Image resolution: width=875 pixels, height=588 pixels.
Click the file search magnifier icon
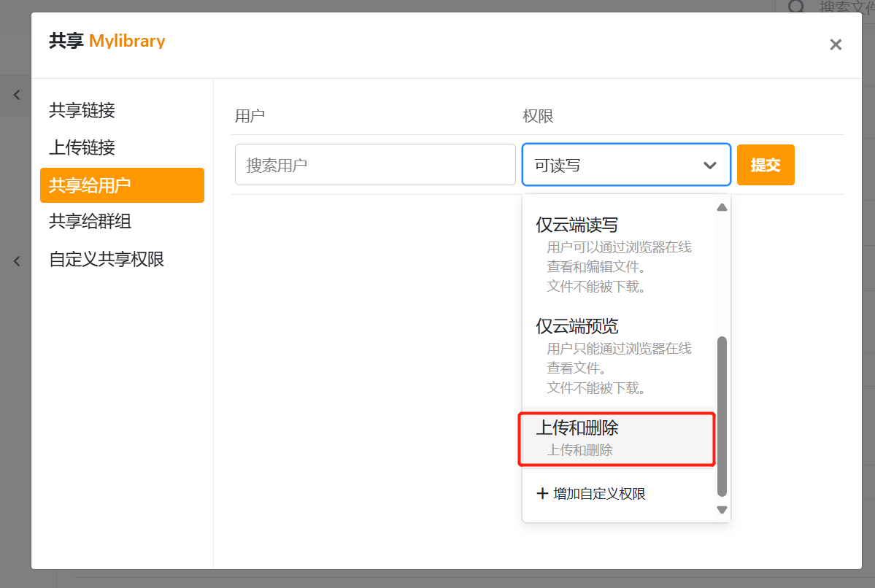coord(797,7)
